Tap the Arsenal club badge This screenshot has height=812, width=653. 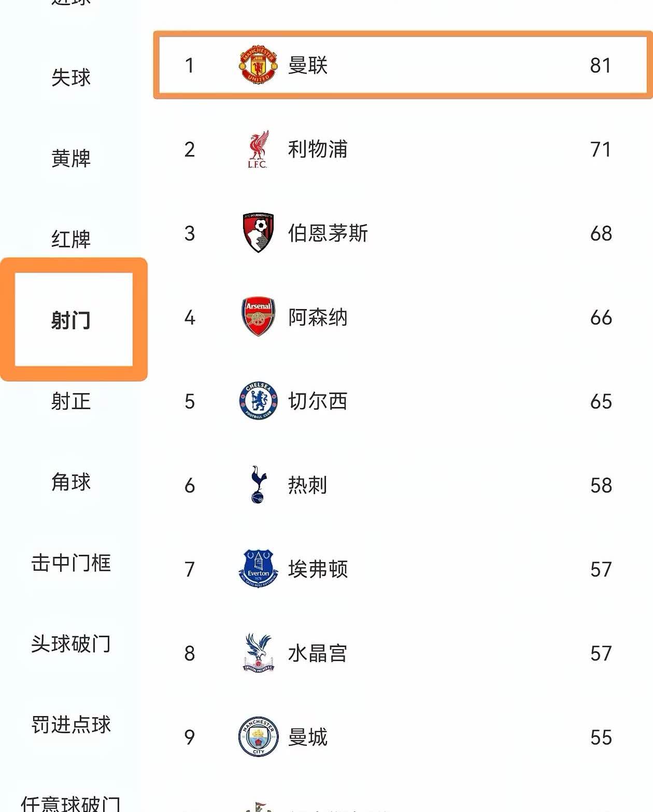pos(258,317)
